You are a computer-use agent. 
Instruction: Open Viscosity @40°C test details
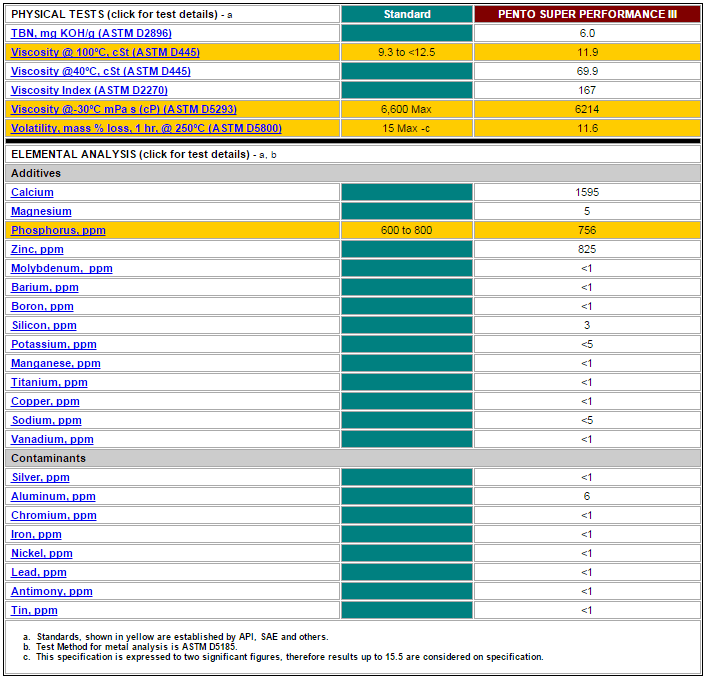[x=100, y=71]
